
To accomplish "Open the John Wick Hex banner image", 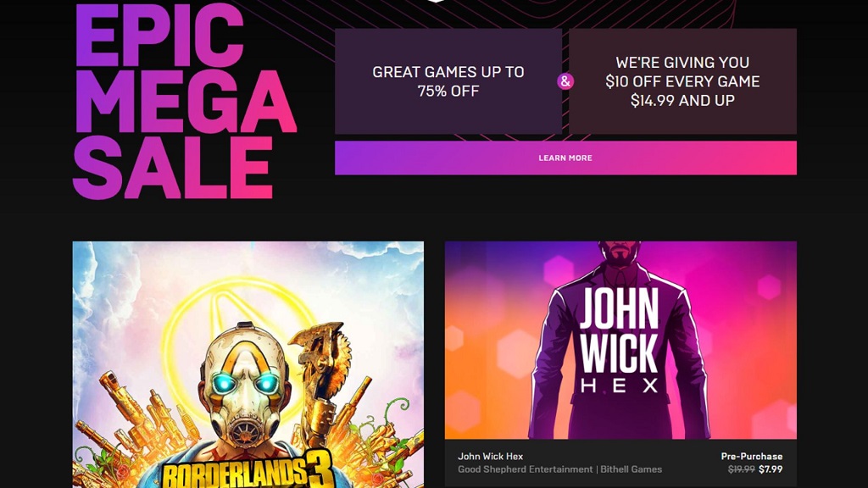I will 620,340.
